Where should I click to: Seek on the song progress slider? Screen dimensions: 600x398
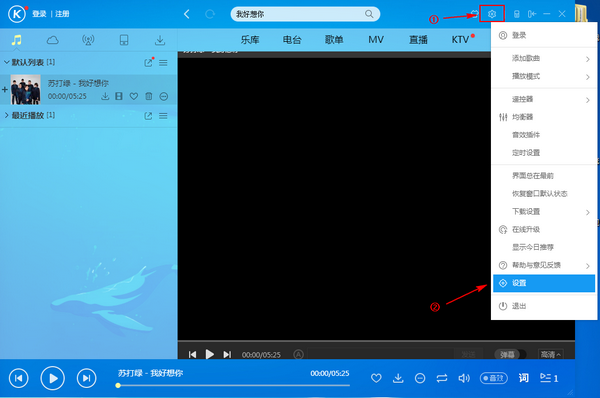(233, 385)
